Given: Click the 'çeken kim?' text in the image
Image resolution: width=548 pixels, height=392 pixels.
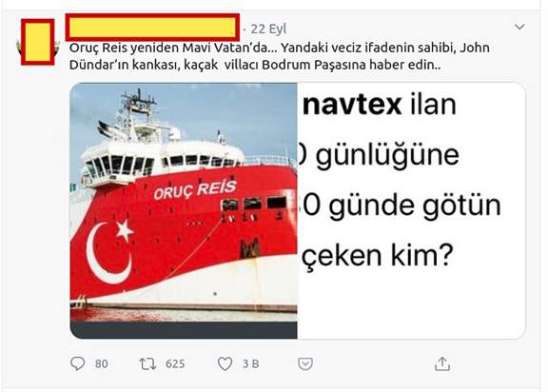Looking at the screenshot, I should (378, 255).
